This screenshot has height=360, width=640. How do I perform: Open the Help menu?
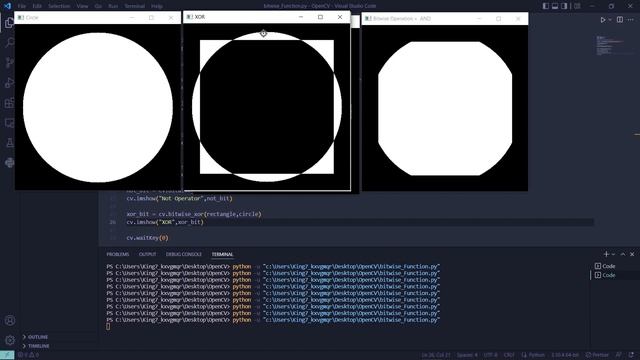pyautogui.click(x=157, y=6)
